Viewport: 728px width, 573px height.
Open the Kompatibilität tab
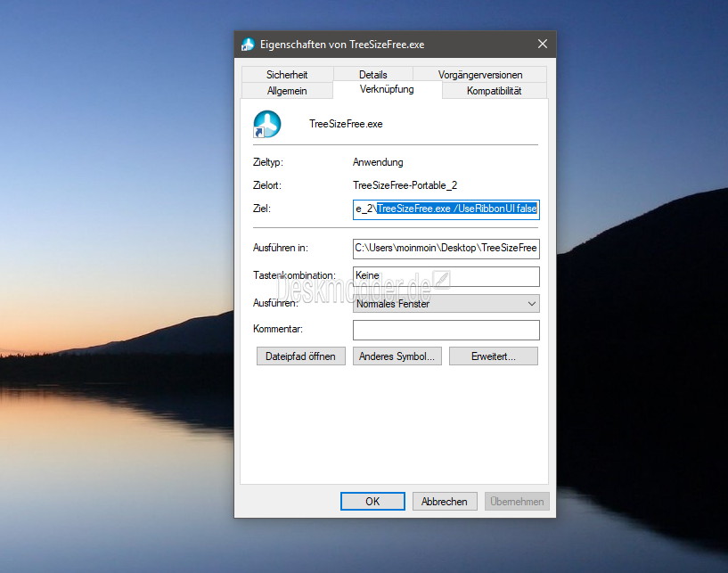click(494, 91)
